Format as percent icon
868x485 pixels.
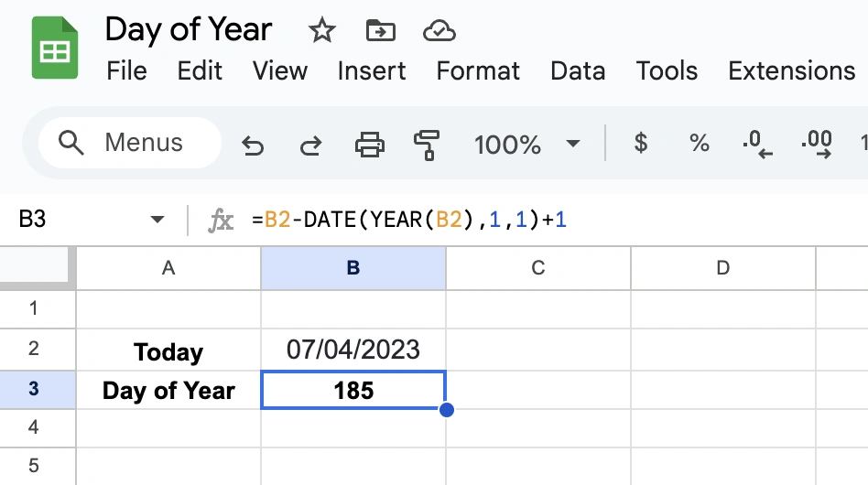click(700, 144)
